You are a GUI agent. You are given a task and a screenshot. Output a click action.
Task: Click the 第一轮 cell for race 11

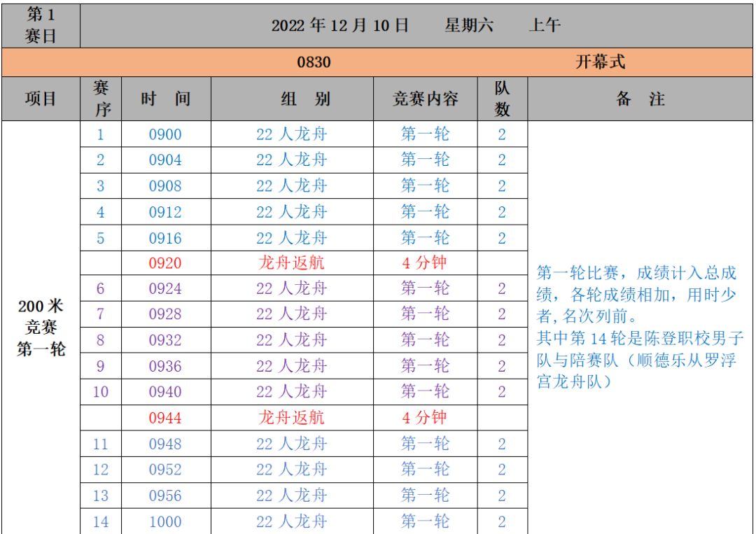[x=424, y=444]
